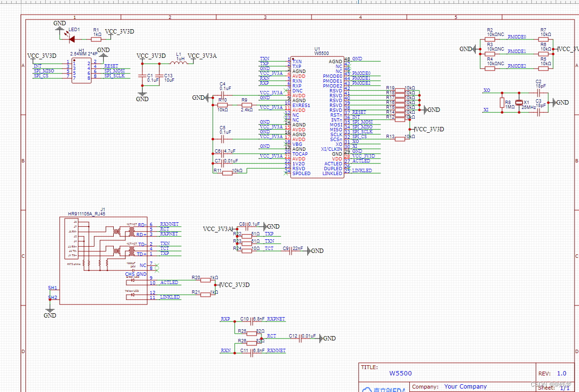Screen dimensions: 579x392
Task: Select capacitor C13 10uF
Action: 159,75
